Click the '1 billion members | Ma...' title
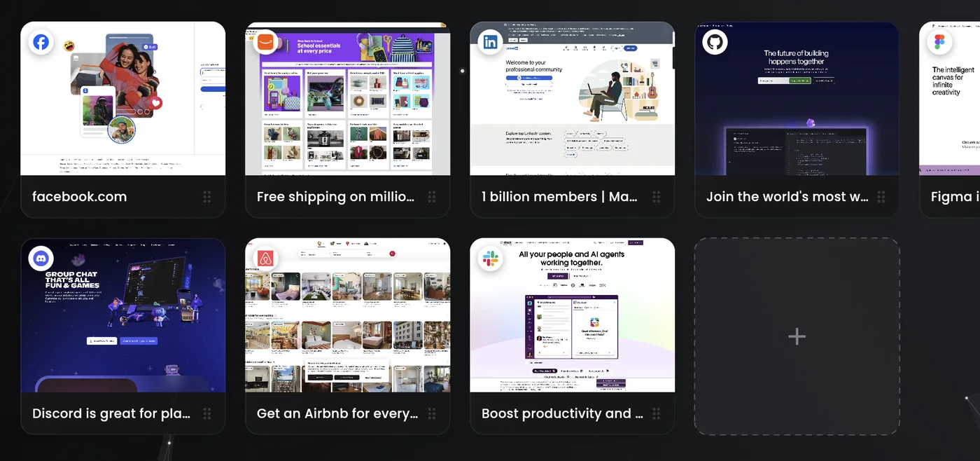 click(x=559, y=197)
